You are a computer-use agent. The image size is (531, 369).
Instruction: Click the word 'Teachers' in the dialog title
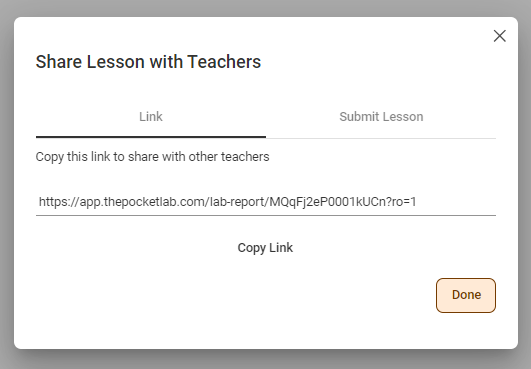pyautogui.click(x=224, y=62)
